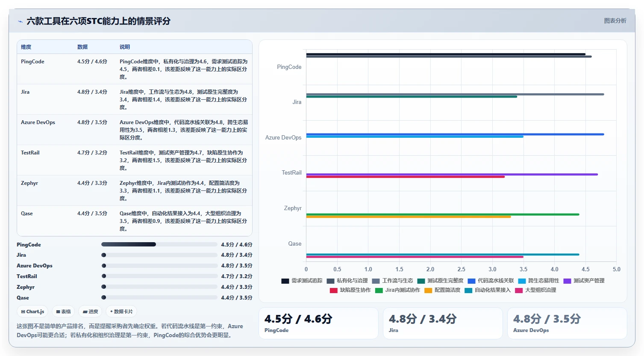Select the 数据卡片 chip
Image resolution: width=644 pixels, height=356 pixels.
122,311
